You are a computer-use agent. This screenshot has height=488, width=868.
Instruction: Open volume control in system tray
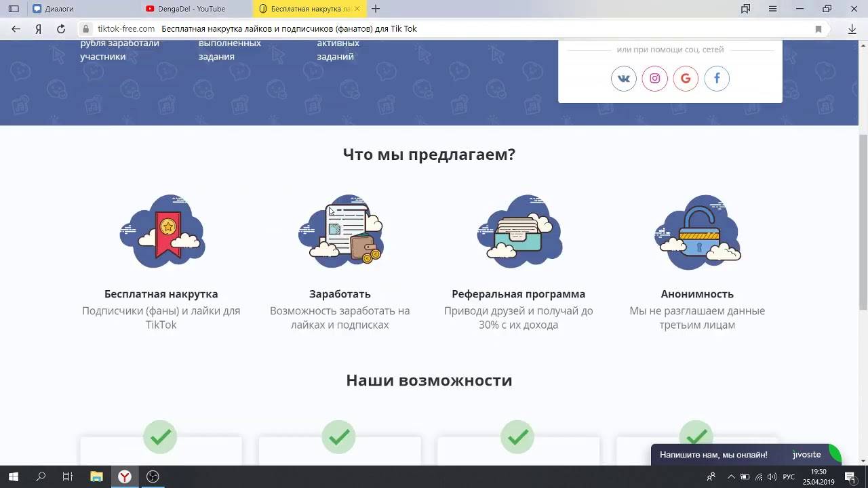tap(772, 476)
